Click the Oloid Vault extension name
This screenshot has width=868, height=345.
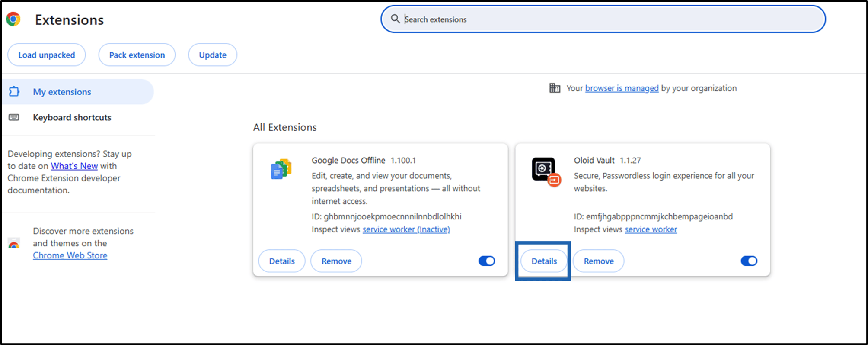594,160
